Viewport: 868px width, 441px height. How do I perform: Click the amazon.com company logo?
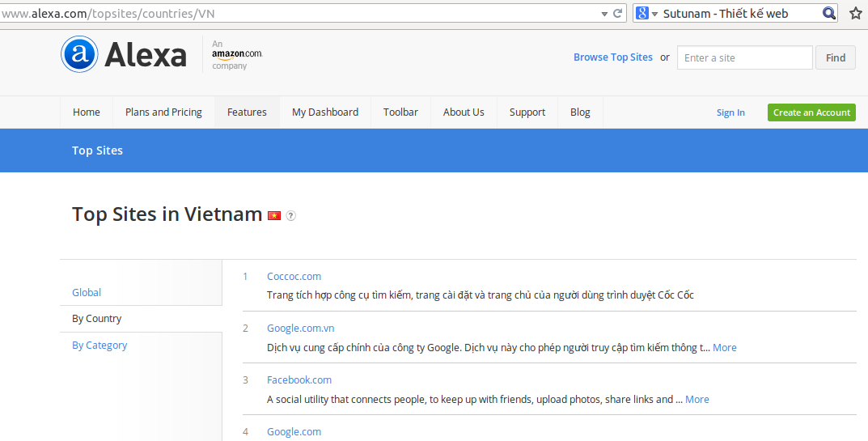[237, 55]
